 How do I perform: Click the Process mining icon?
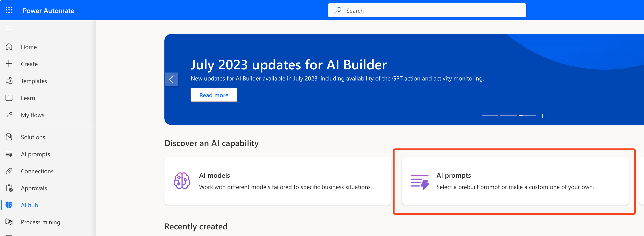tap(9, 222)
